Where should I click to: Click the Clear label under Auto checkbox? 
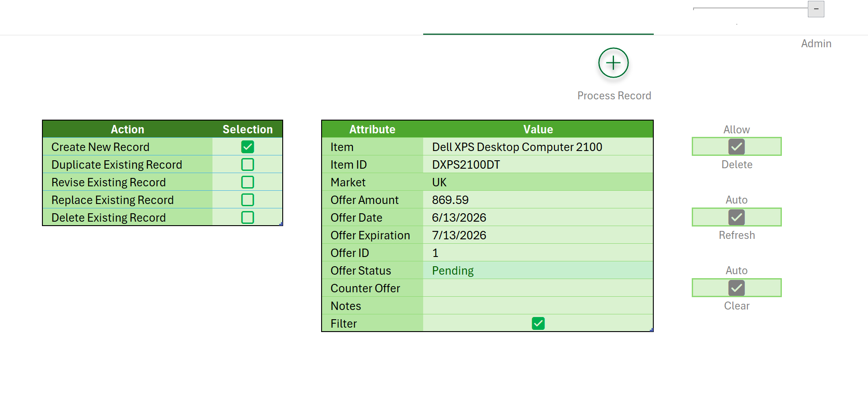(x=737, y=306)
